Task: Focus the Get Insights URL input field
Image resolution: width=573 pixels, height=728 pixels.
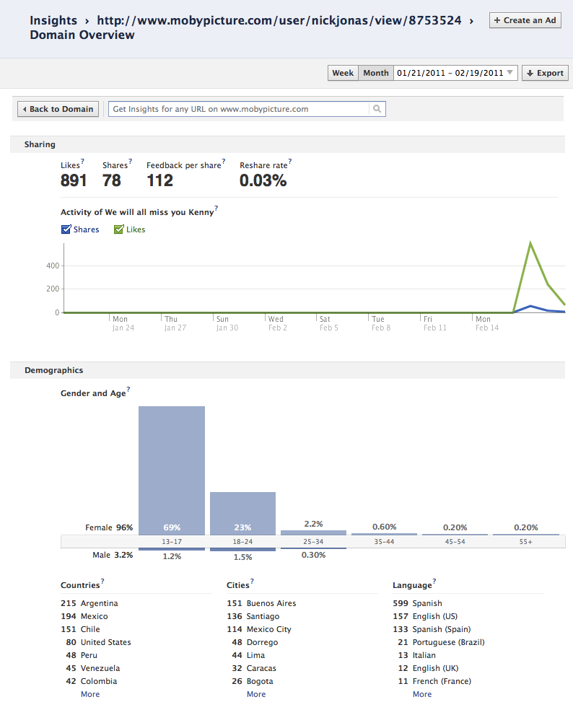Action: coord(238,109)
